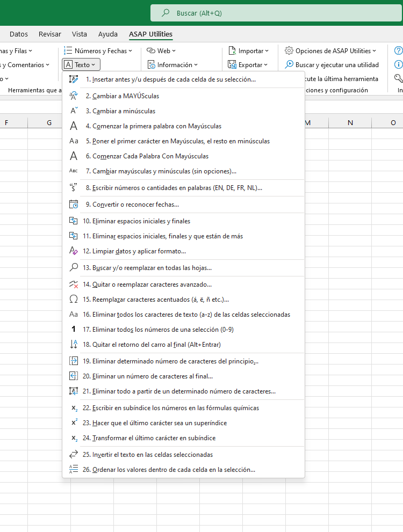Open the Exportar dropdown

click(x=248, y=65)
